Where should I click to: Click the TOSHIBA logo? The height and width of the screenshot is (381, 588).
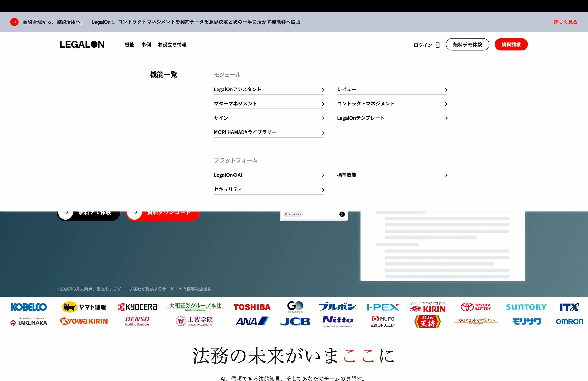click(x=252, y=307)
